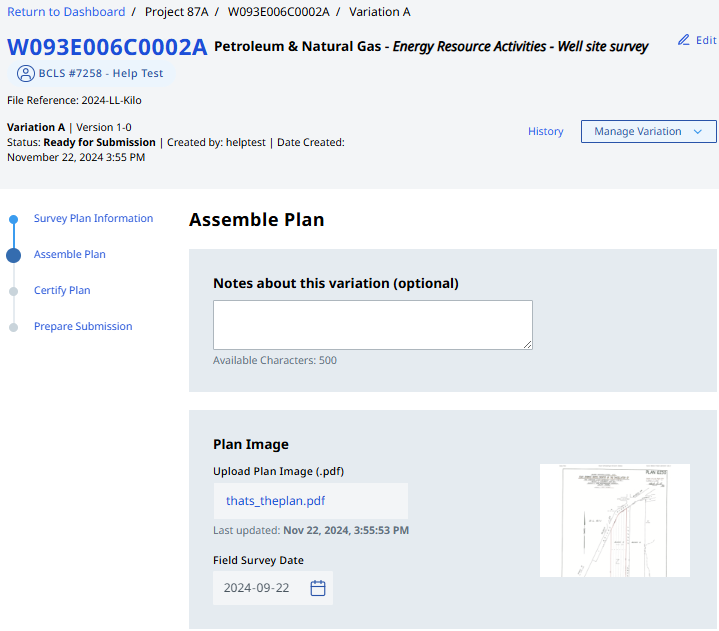The height and width of the screenshot is (631, 719).
Task: Select the Assemble Plan step label
Action: coord(70,255)
